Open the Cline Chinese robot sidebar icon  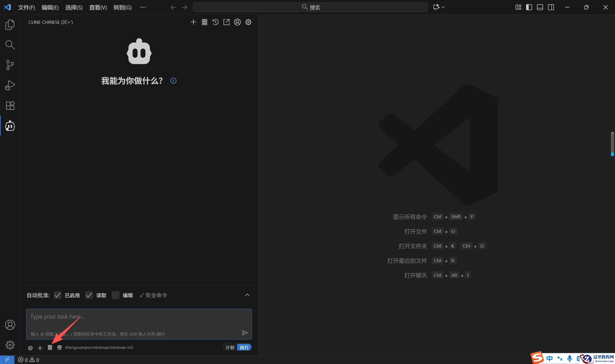click(10, 126)
